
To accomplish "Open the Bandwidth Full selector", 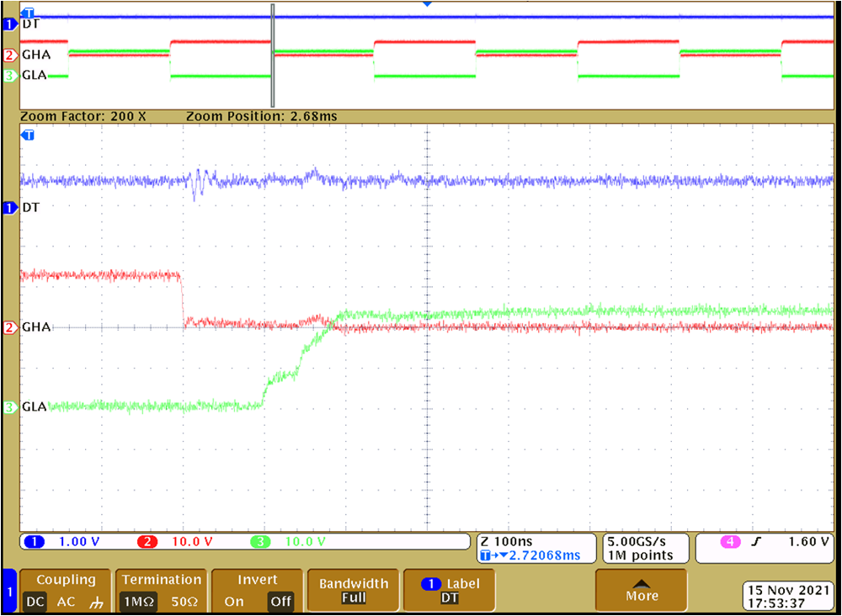I will [353, 589].
